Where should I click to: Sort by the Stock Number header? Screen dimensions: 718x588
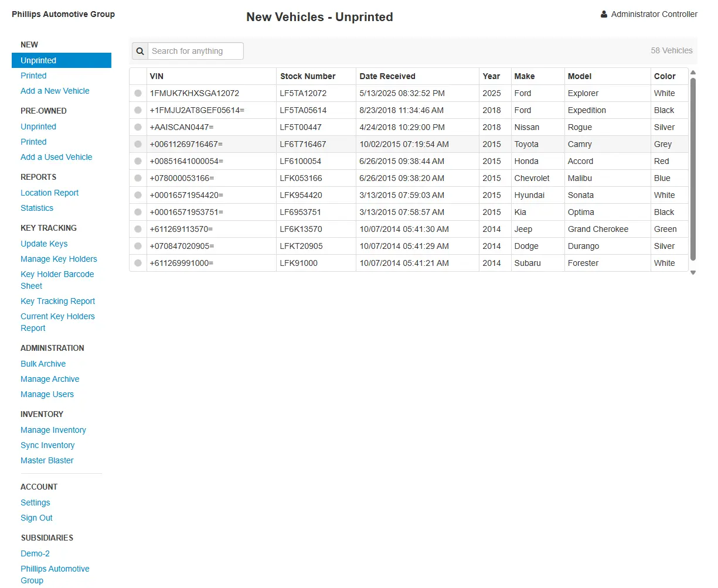[308, 76]
